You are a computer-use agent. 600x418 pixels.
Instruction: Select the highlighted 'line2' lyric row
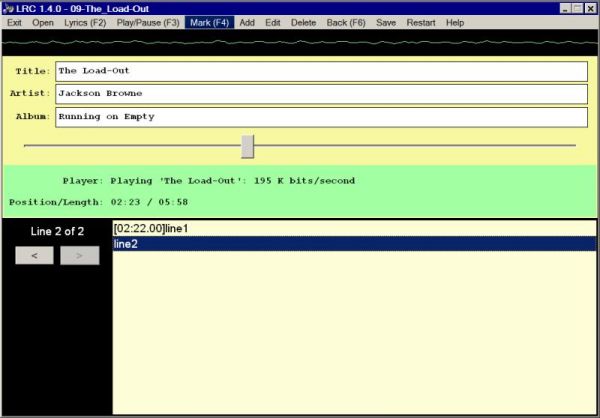354,244
